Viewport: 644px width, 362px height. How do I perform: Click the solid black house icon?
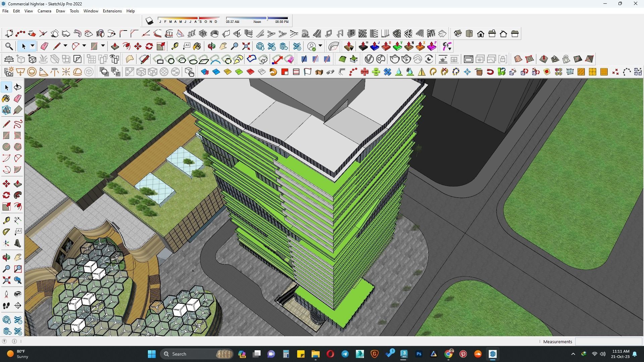point(480,34)
